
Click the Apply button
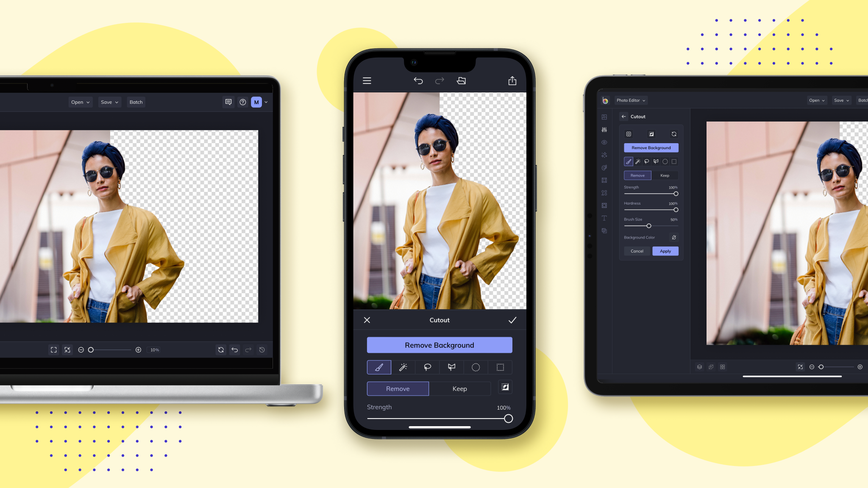click(665, 251)
